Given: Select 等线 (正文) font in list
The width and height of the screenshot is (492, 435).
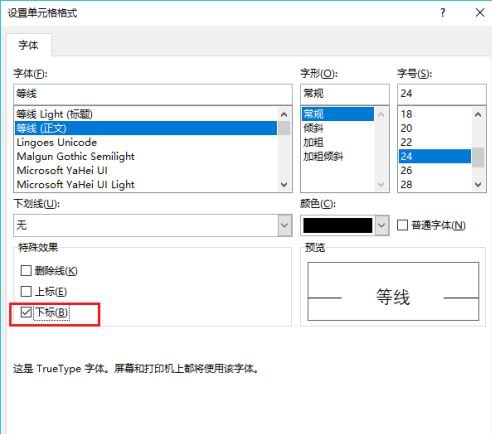Looking at the screenshot, I should click(x=146, y=128).
